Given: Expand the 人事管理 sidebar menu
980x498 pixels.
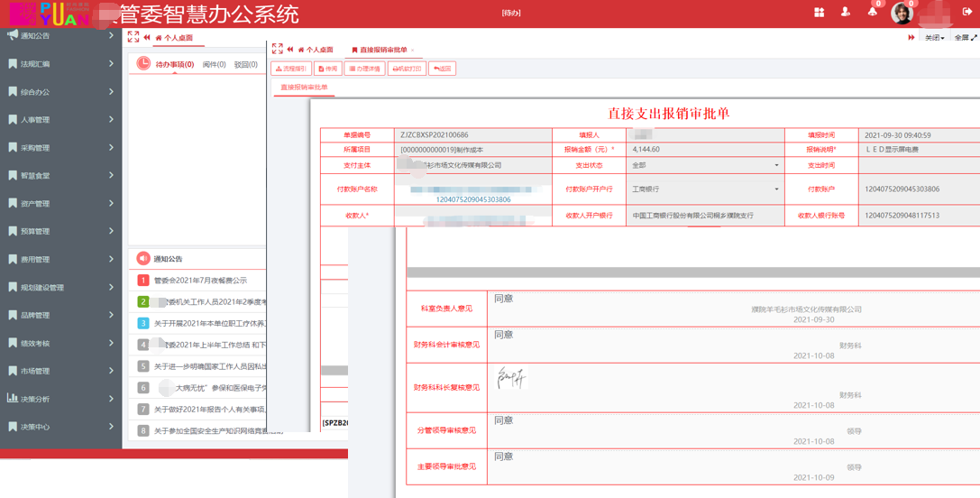Looking at the screenshot, I should coord(60,120).
